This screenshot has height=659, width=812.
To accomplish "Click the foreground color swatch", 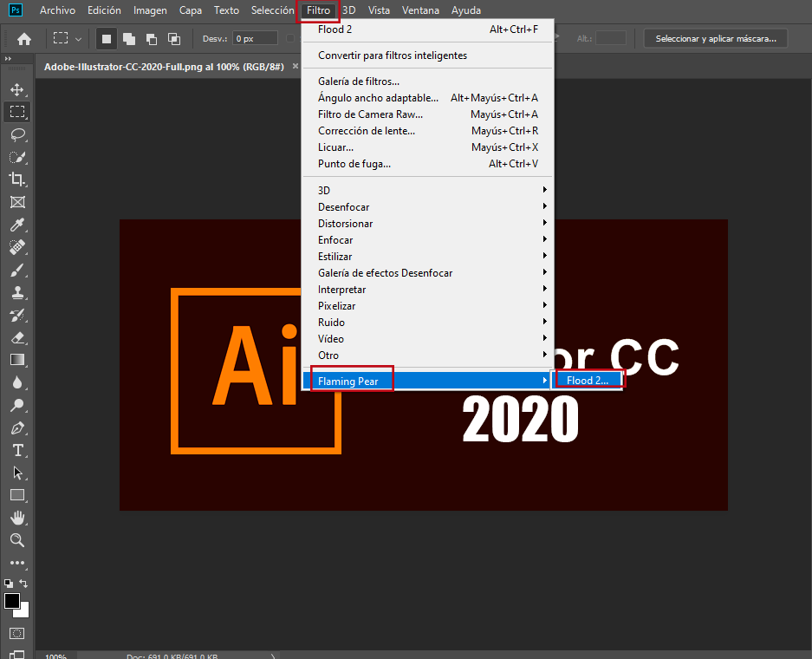I will 12,601.
